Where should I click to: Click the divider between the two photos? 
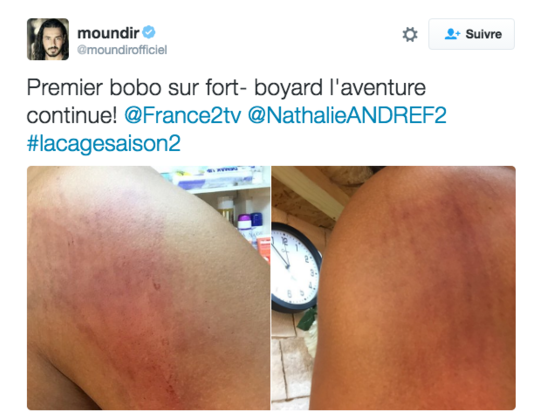point(271,288)
